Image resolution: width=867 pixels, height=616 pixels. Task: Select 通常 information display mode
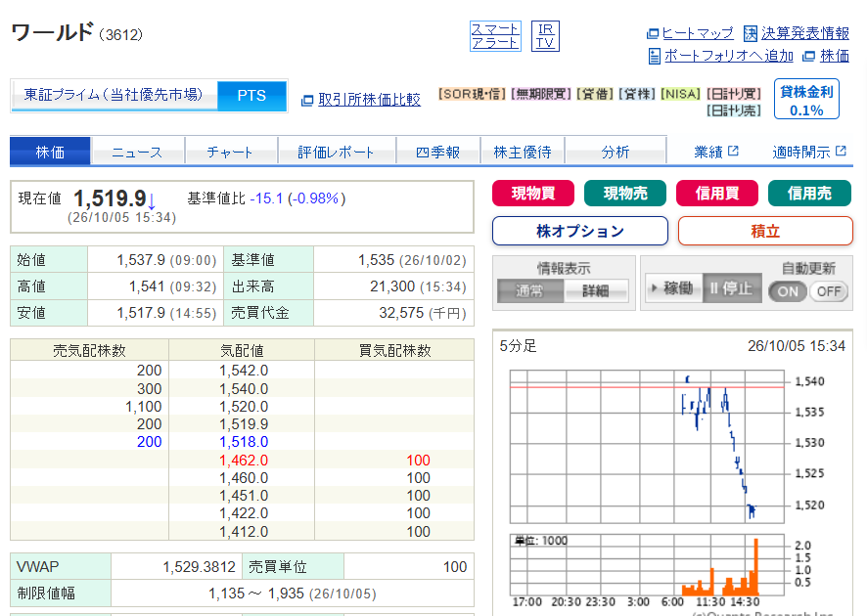tap(529, 290)
